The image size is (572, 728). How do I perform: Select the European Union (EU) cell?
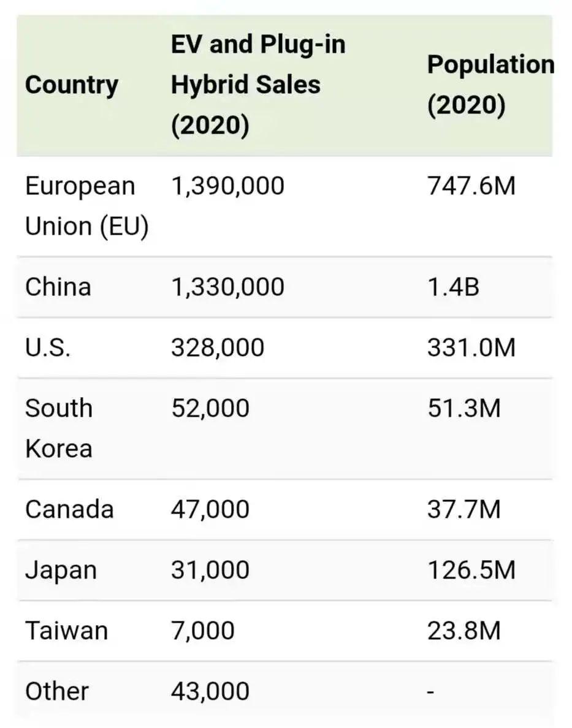tap(86, 206)
